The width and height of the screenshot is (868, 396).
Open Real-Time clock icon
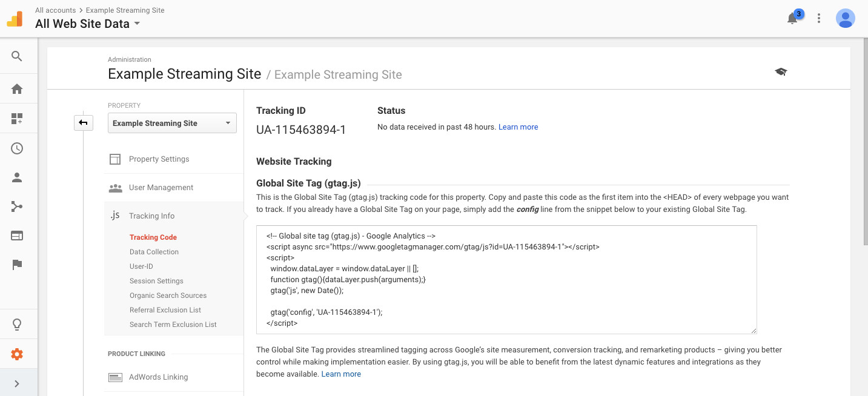[17, 148]
